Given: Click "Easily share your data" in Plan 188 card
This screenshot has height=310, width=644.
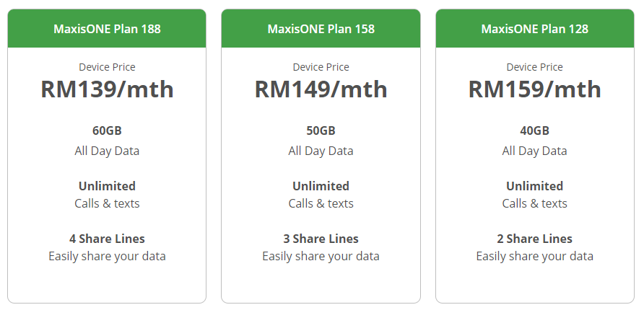Looking at the screenshot, I should click(107, 256).
